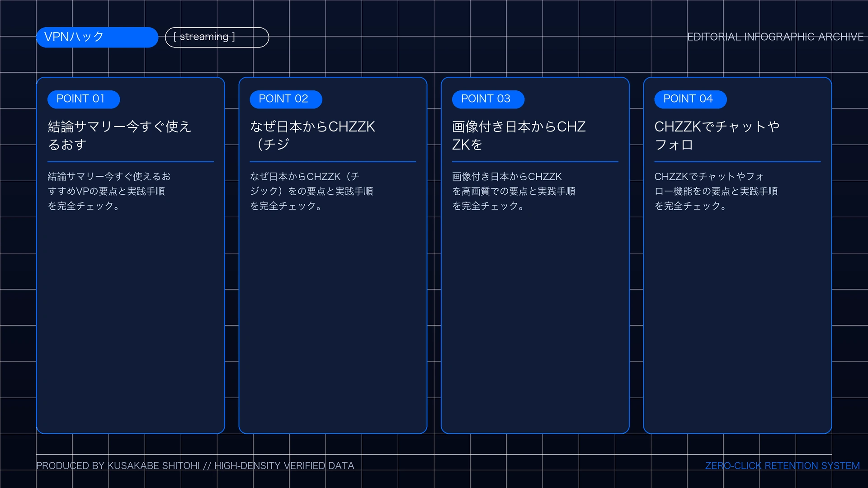Viewport: 868px width, 488px height.
Task: Click the description なぜ日本からCHZZK（チジック）
Action: (311, 191)
